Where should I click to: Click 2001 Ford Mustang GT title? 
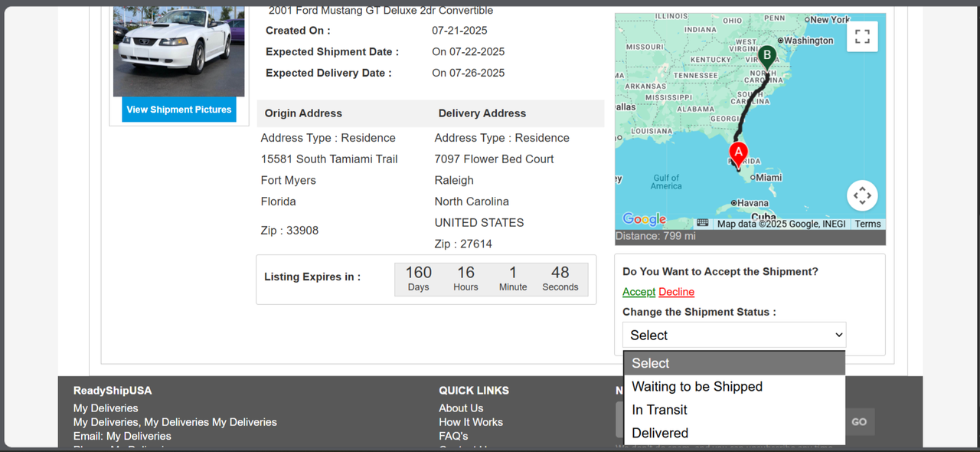pyautogui.click(x=381, y=11)
